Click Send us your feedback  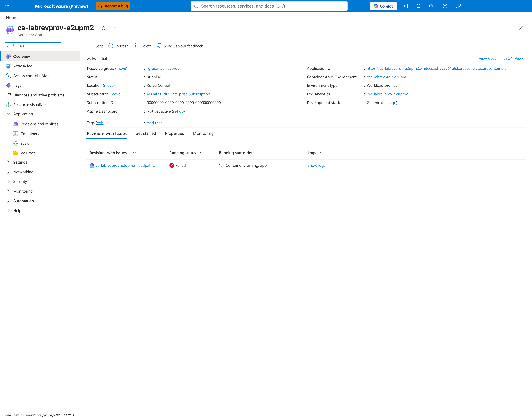180,46
